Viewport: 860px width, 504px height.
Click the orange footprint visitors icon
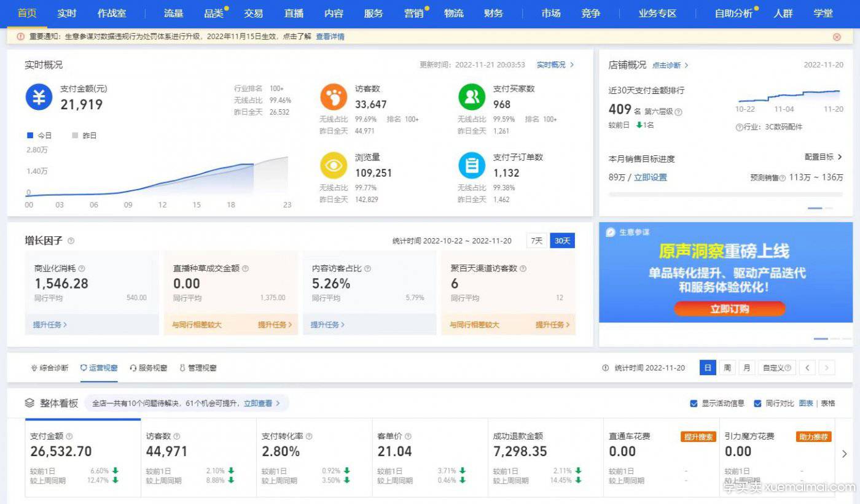(334, 97)
